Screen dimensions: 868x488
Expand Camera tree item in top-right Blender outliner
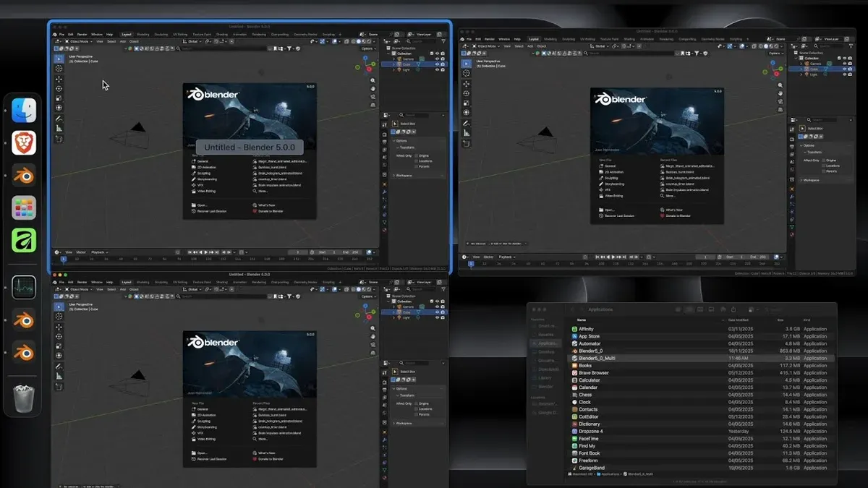802,64
